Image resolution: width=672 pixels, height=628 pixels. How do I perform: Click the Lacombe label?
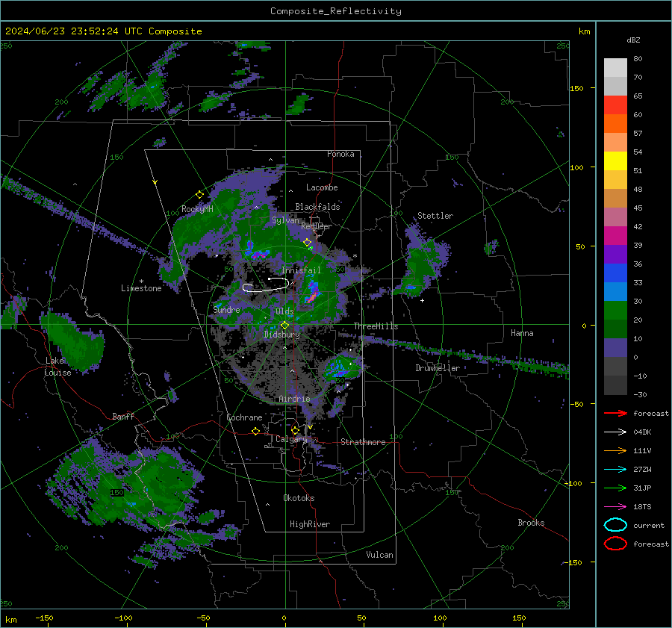[322, 187]
